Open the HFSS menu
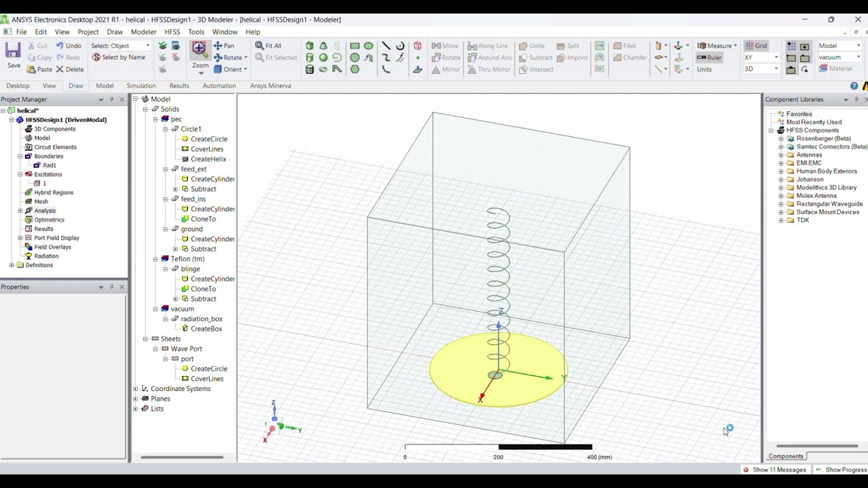This screenshot has height=488, width=868. tap(172, 32)
